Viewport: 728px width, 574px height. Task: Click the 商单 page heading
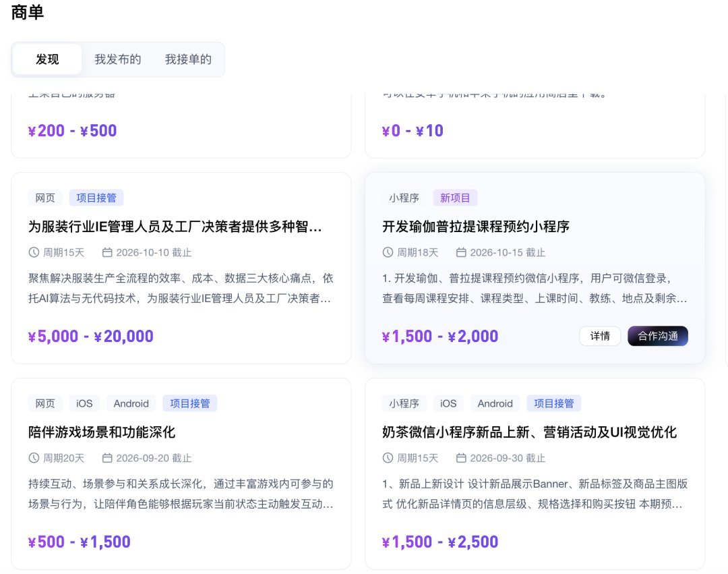[x=28, y=12]
